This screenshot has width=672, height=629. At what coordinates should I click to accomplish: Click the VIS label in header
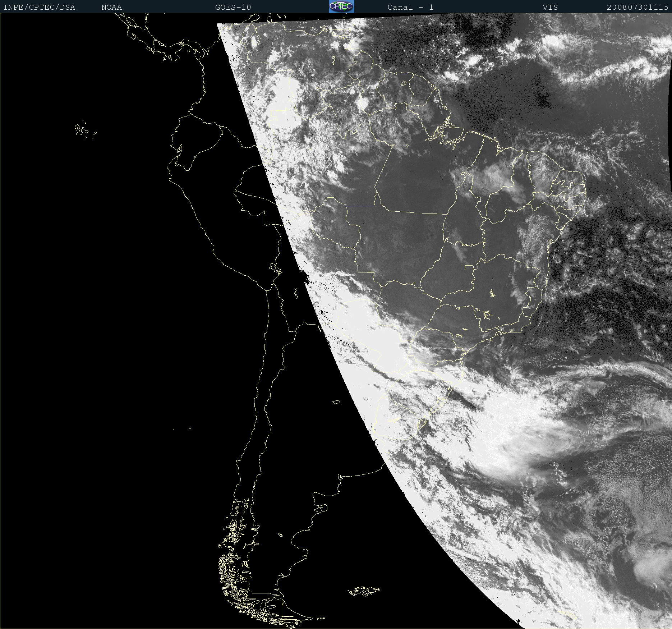(550, 7)
